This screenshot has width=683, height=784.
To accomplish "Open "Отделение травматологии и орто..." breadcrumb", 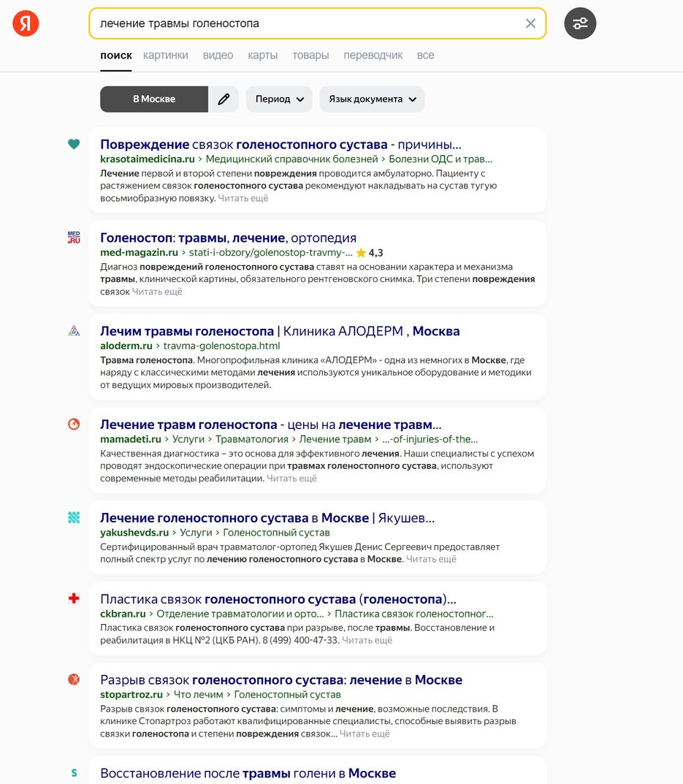I will pos(240,614).
